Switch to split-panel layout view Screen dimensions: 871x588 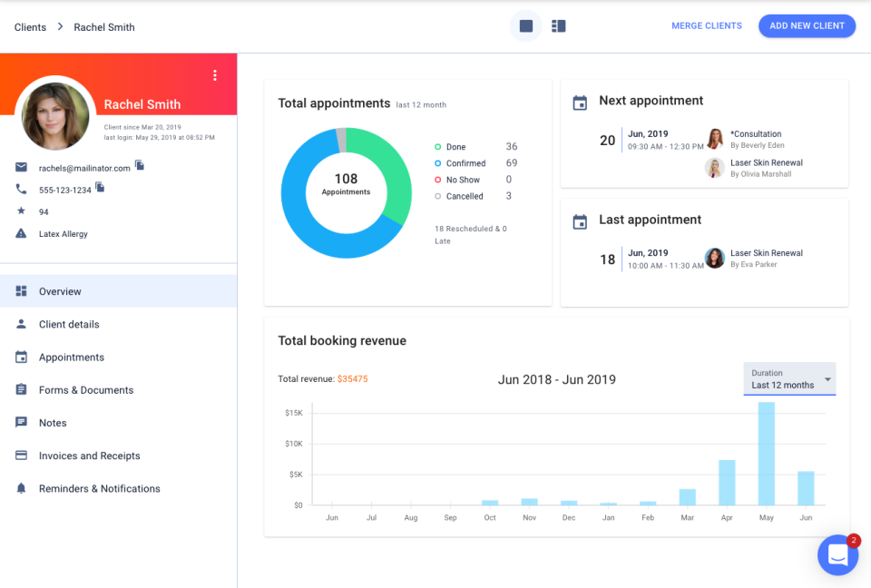pos(559,26)
